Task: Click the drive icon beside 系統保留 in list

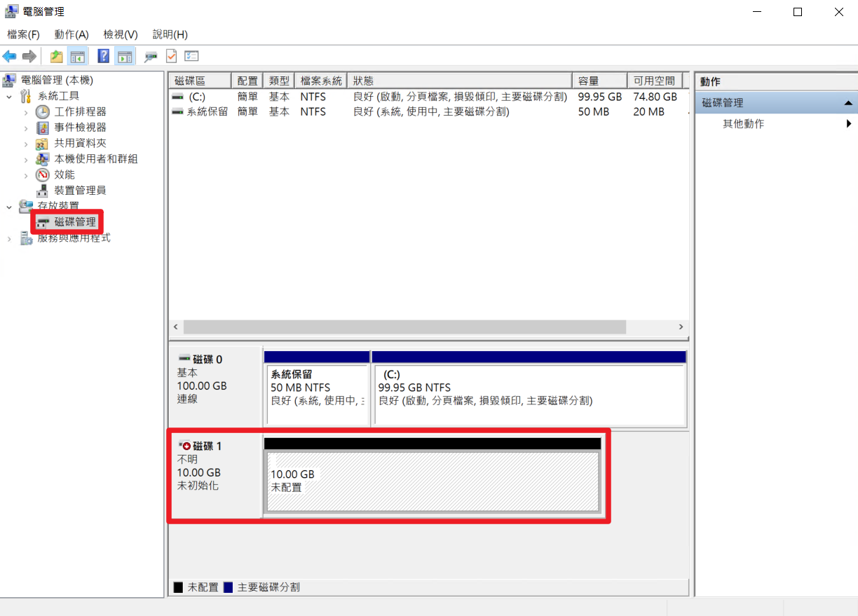Action: click(x=178, y=111)
